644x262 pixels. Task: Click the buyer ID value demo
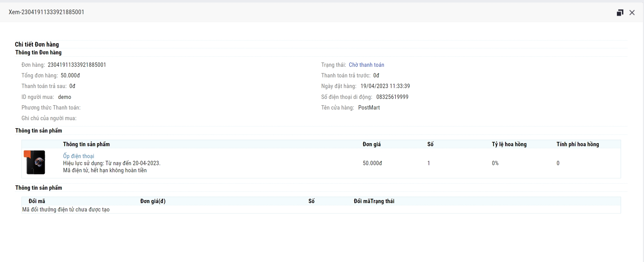(65, 97)
